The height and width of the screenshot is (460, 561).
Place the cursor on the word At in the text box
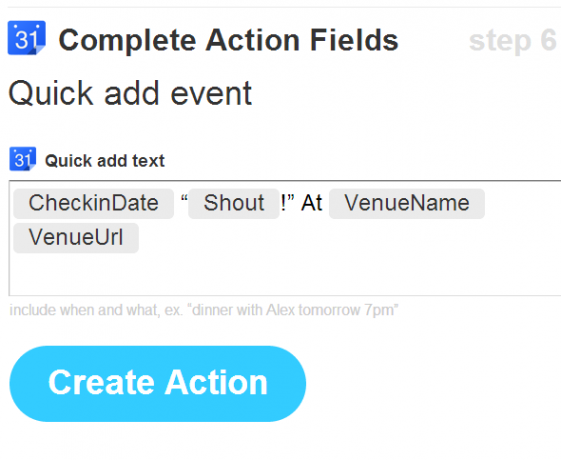point(312,203)
